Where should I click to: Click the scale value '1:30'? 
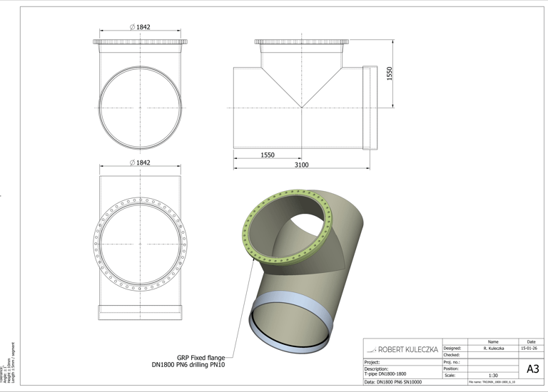pyautogui.click(x=493, y=376)
